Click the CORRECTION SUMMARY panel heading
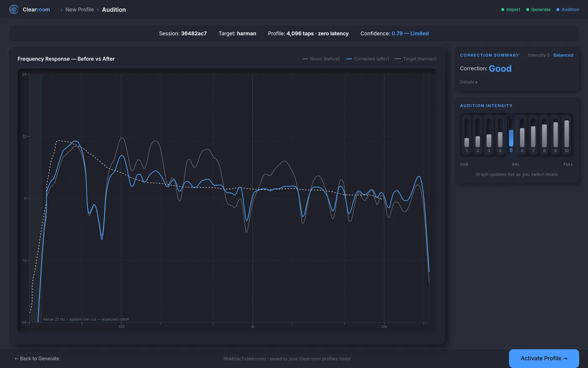The width and height of the screenshot is (588, 368). [x=489, y=55]
